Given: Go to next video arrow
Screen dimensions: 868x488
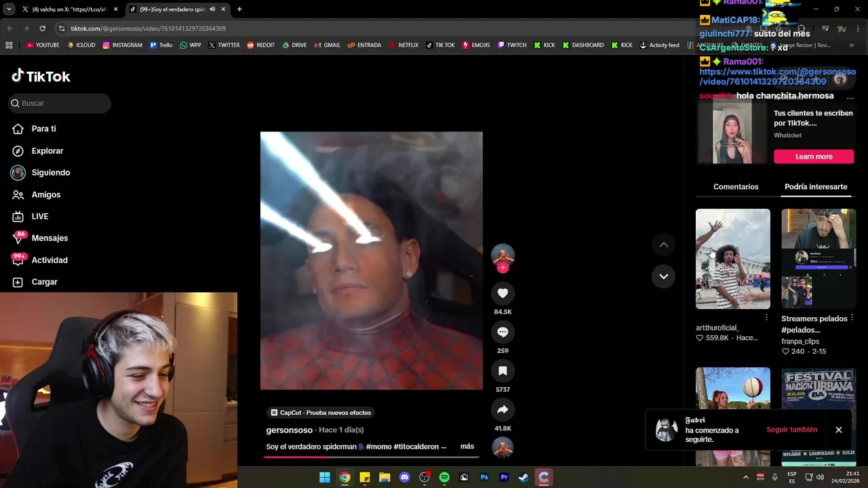Looking at the screenshot, I should tap(664, 277).
